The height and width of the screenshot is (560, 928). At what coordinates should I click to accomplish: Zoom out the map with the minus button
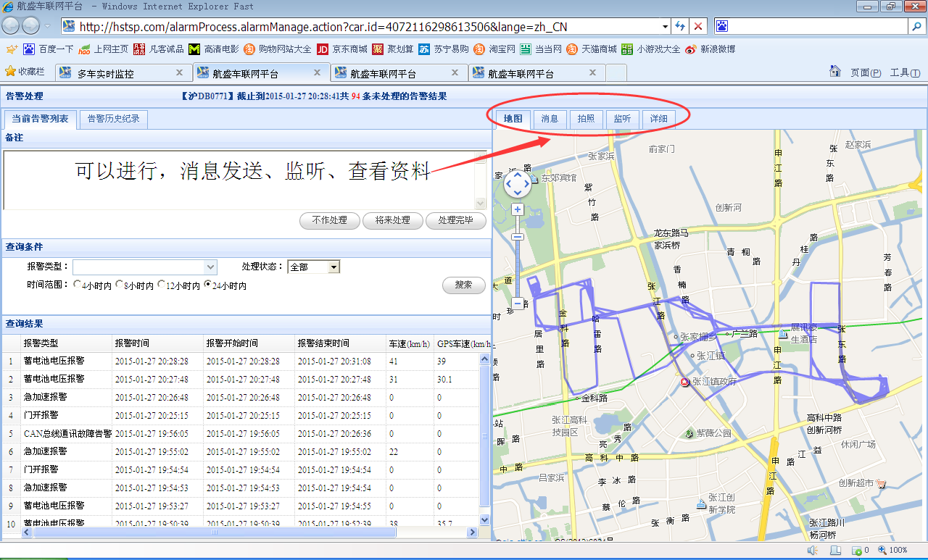[518, 303]
